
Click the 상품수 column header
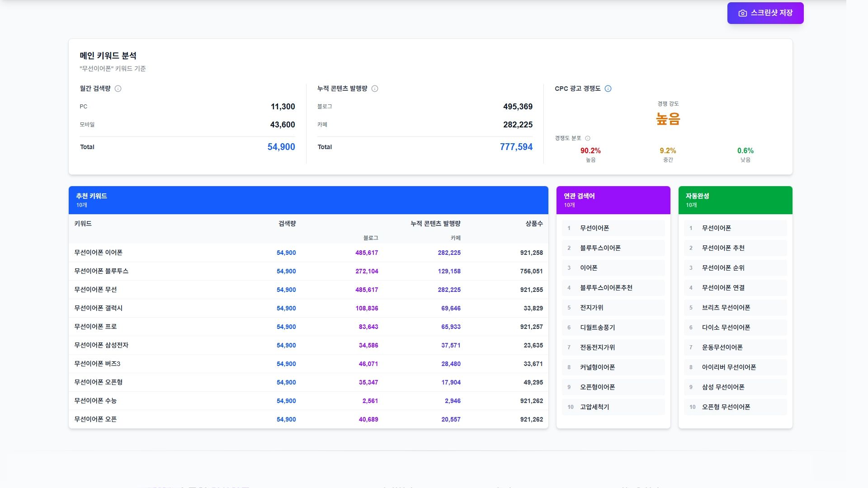click(533, 223)
